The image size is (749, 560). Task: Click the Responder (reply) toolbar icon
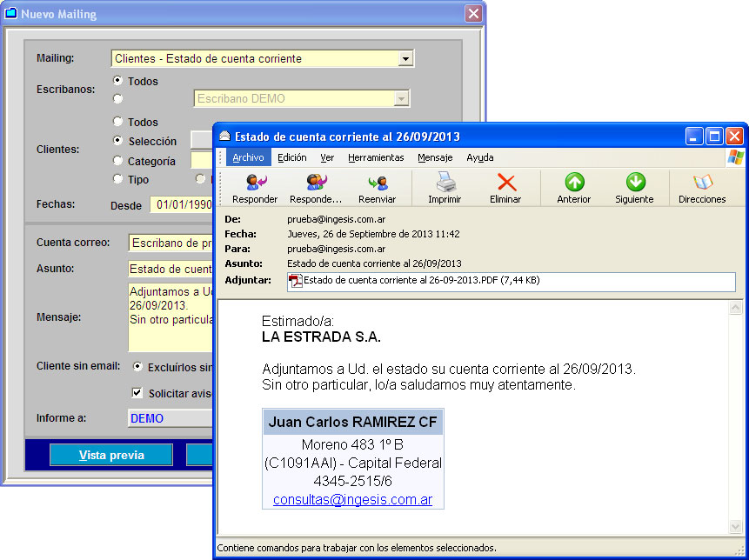(x=255, y=189)
